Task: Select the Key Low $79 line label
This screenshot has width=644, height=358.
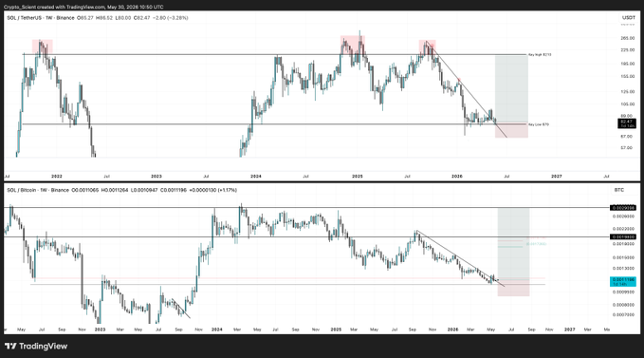Action: (x=539, y=124)
